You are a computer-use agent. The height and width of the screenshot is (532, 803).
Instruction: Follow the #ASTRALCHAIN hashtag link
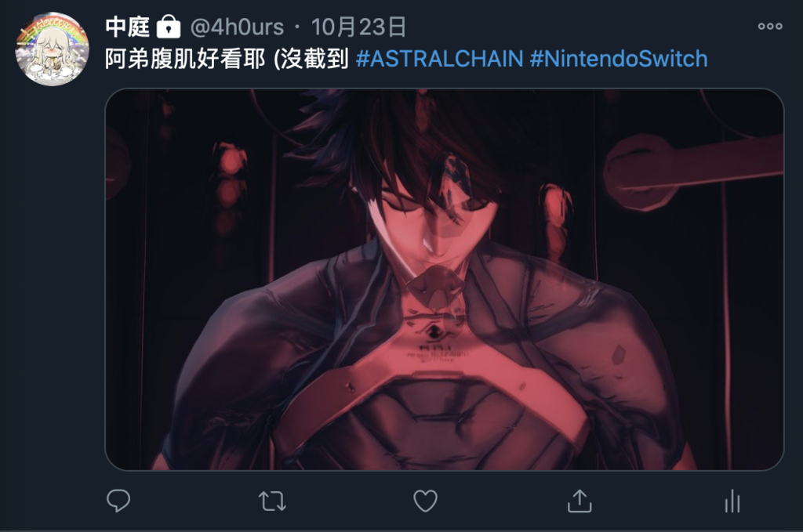click(439, 59)
